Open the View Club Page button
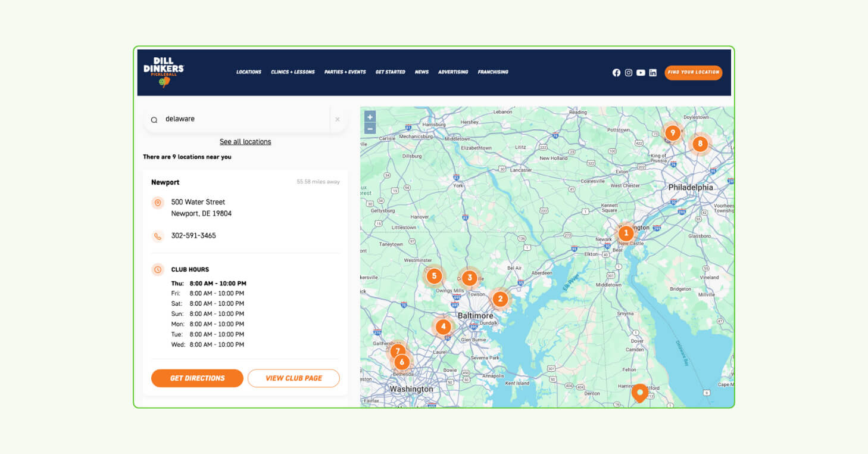 (294, 378)
